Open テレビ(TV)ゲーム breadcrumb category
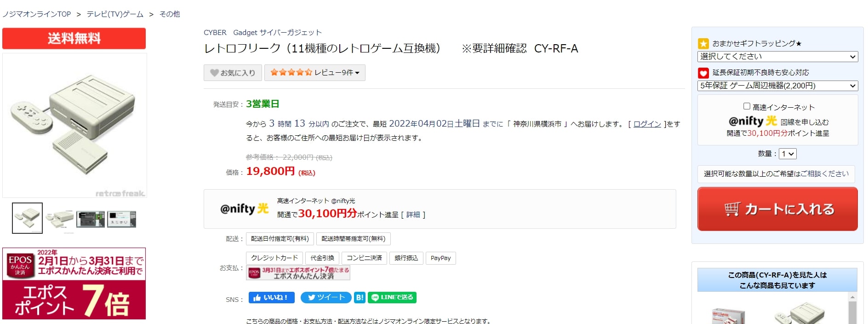The height and width of the screenshot is (324, 868). point(115,14)
